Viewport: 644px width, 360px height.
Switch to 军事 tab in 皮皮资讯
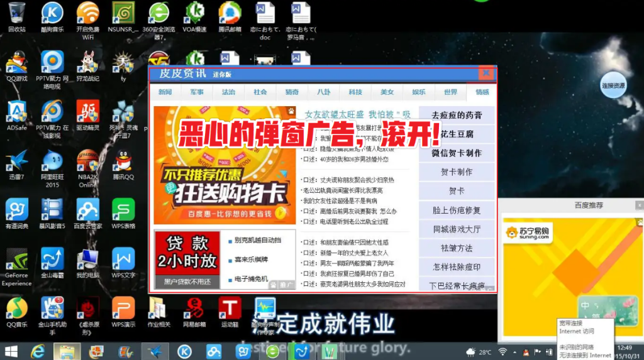[x=197, y=92]
